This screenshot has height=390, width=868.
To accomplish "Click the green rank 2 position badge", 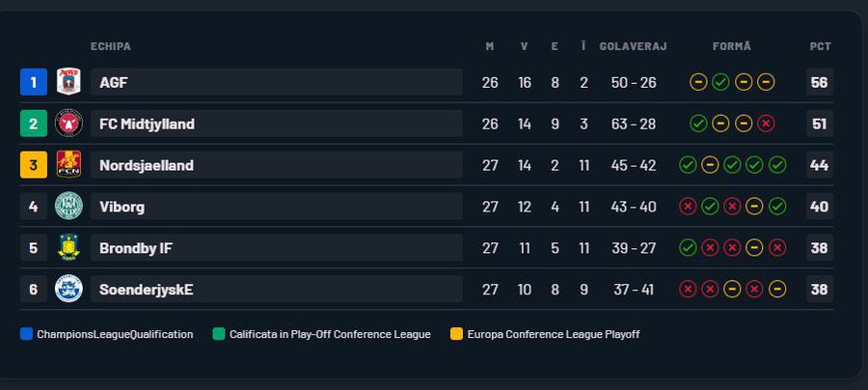I will tap(33, 124).
